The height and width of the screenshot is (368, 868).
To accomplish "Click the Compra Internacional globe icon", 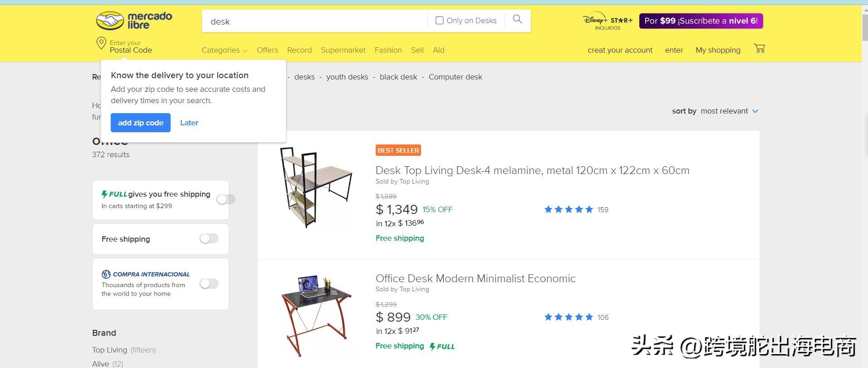I will pos(106,274).
